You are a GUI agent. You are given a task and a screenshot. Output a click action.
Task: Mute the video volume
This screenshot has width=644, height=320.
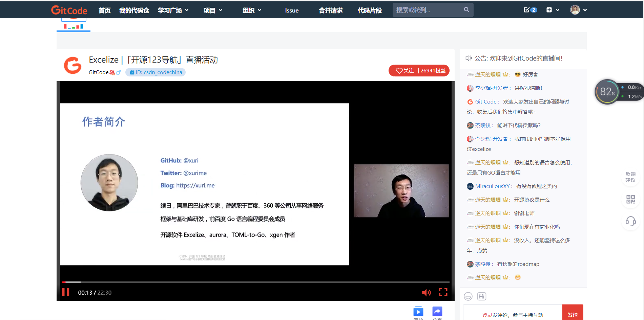(427, 293)
